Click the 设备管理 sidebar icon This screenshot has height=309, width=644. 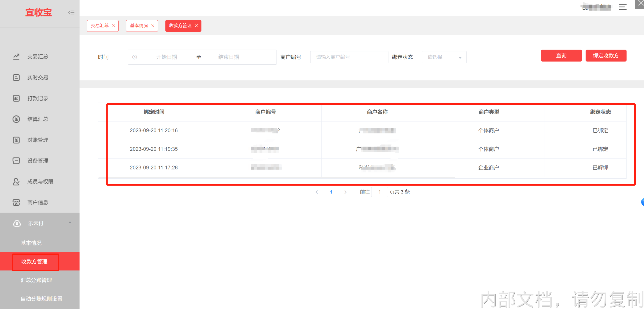point(16,161)
